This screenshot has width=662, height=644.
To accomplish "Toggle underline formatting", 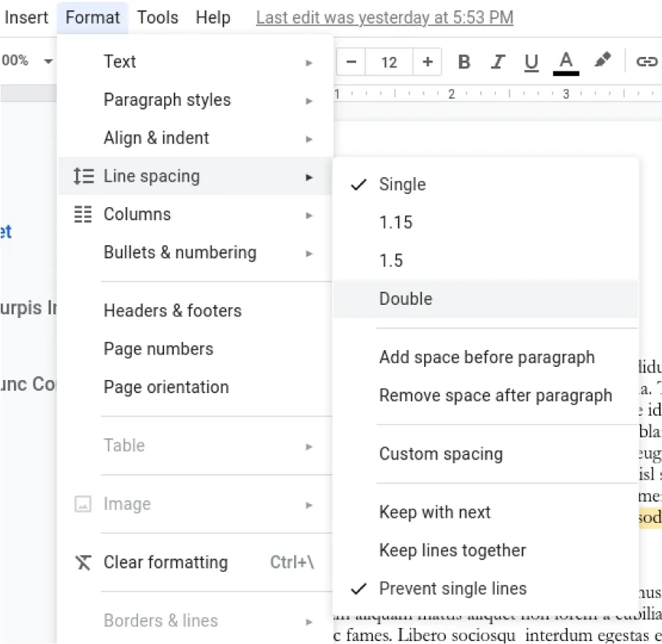I will [531, 62].
